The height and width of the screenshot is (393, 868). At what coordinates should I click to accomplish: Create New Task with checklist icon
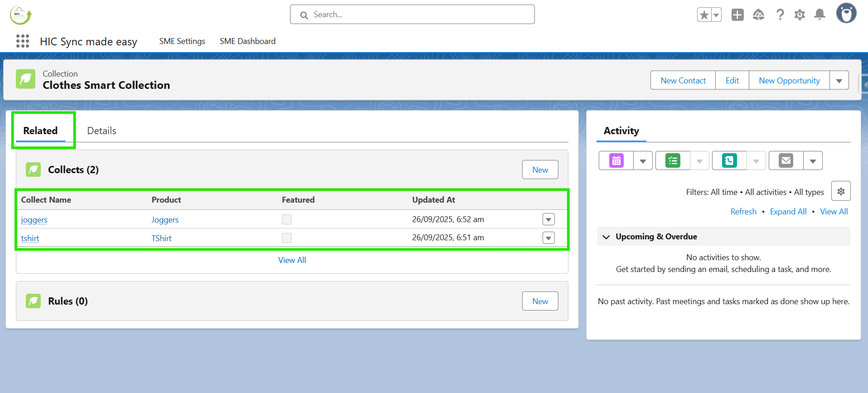673,160
